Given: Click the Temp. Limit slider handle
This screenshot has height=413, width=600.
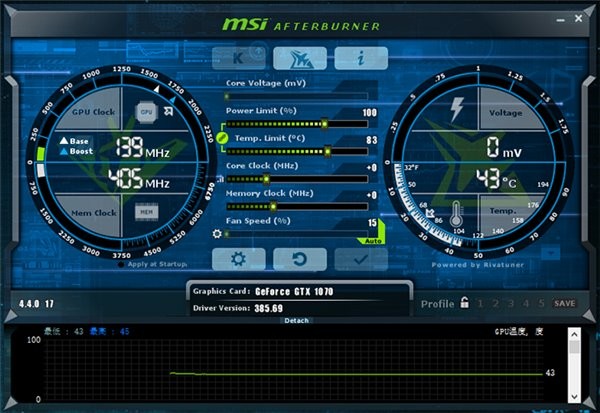Looking at the screenshot, I should [x=328, y=152].
